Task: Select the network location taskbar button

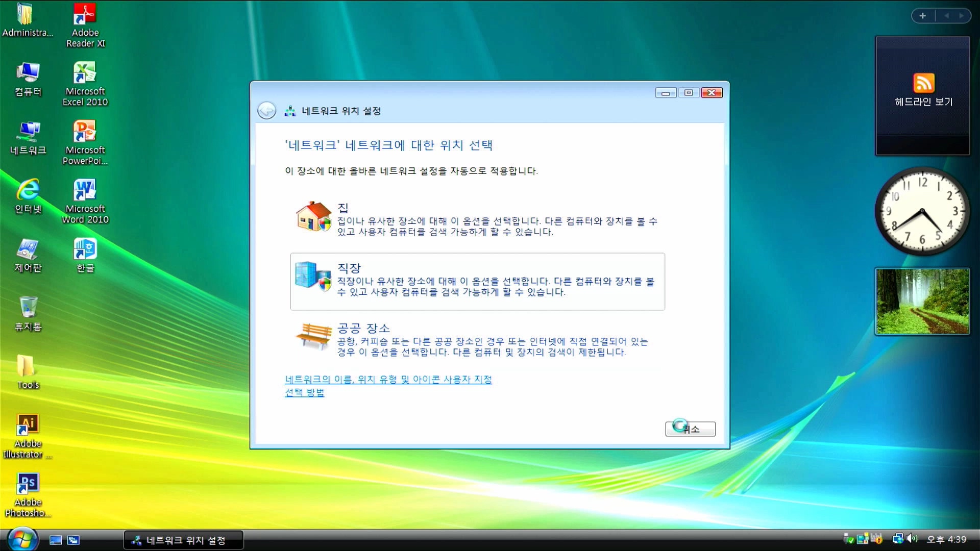Action: [184, 540]
